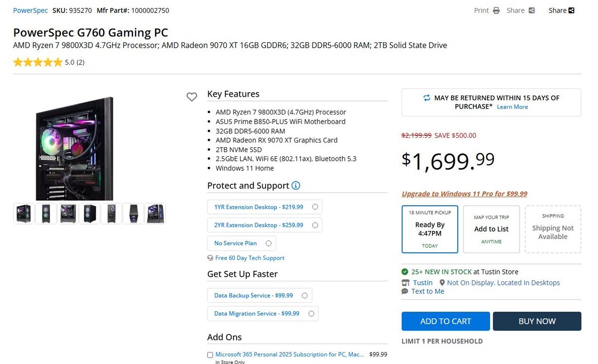Click the Print printer icon
The image size is (598, 364).
pos(496,10)
